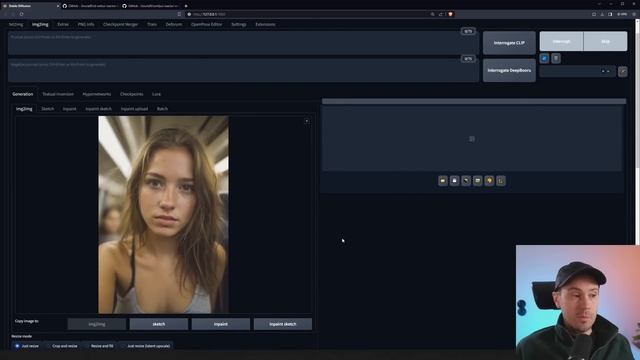This screenshot has width=640, height=360.
Task: Remove the uploaded image with X icon
Action: [307, 121]
